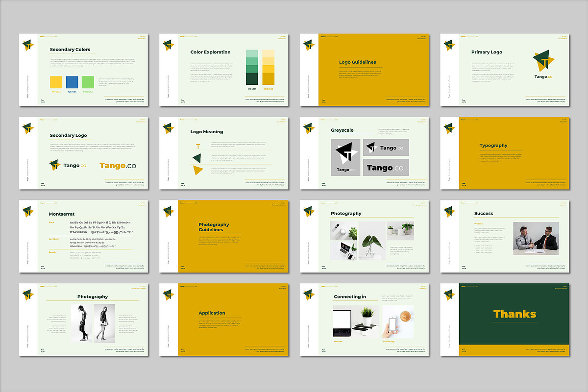The image size is (588, 392).
Task: Click the left fashion model photo
Action: 81,322
